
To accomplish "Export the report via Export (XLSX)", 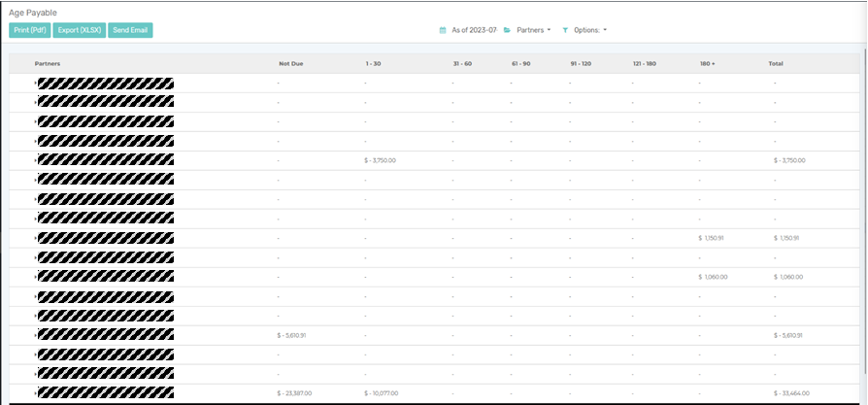I will 80,30.
